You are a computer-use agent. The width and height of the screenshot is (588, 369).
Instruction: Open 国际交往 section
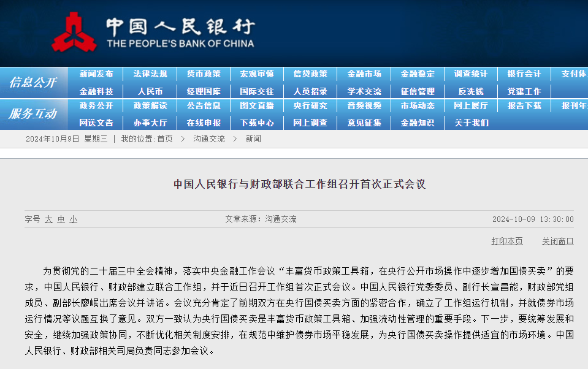[x=257, y=91]
